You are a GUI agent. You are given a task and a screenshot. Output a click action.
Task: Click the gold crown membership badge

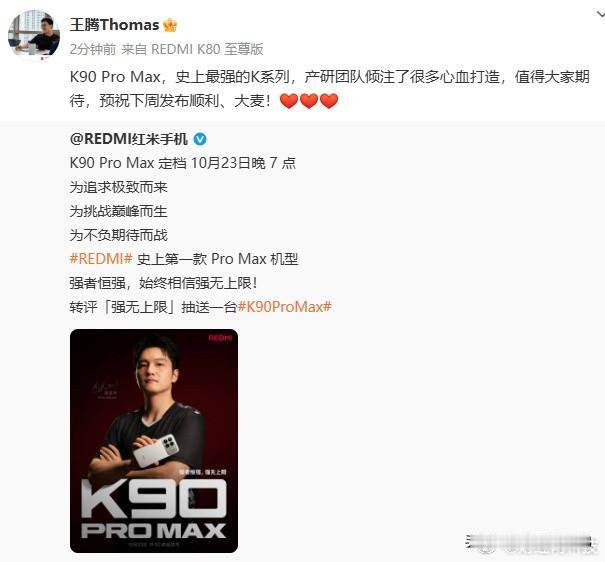pyautogui.click(x=170, y=25)
